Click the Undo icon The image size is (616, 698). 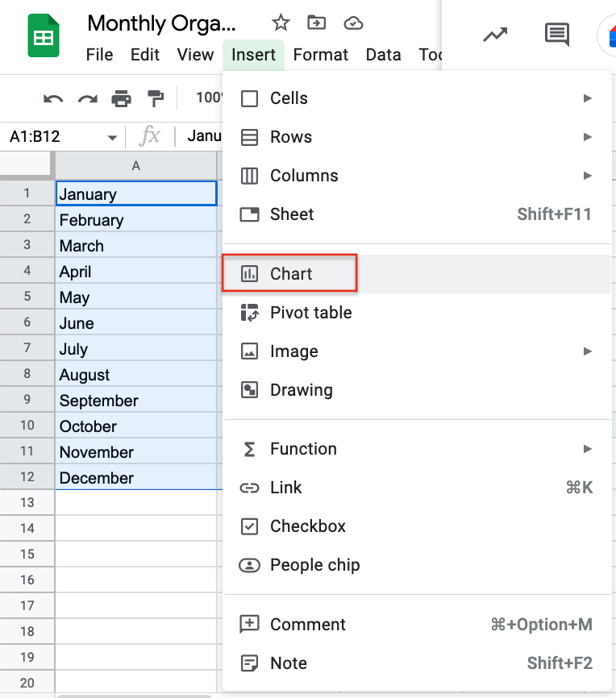[x=52, y=98]
